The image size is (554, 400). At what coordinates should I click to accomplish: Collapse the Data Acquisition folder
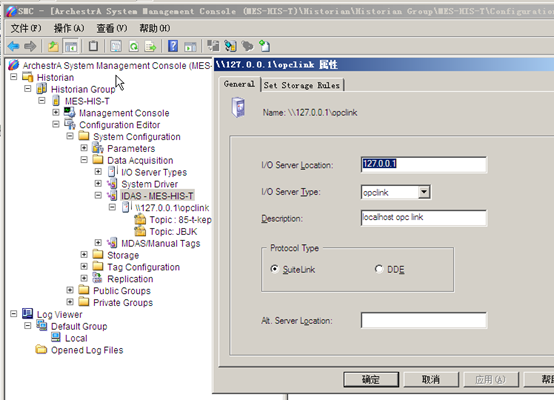pos(84,160)
